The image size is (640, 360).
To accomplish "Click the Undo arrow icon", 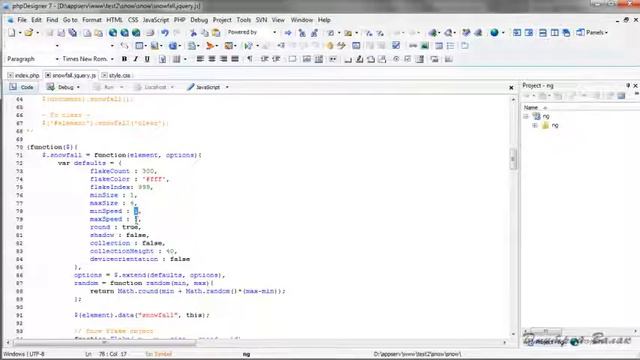I will pos(164,33).
